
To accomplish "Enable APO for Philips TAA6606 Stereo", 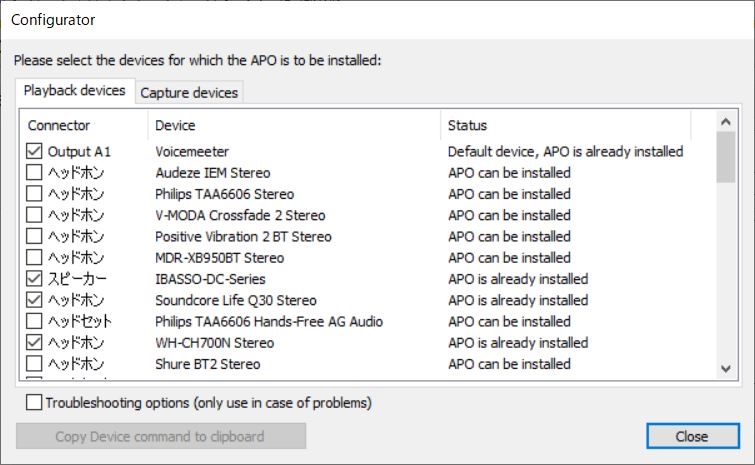I will [x=34, y=194].
